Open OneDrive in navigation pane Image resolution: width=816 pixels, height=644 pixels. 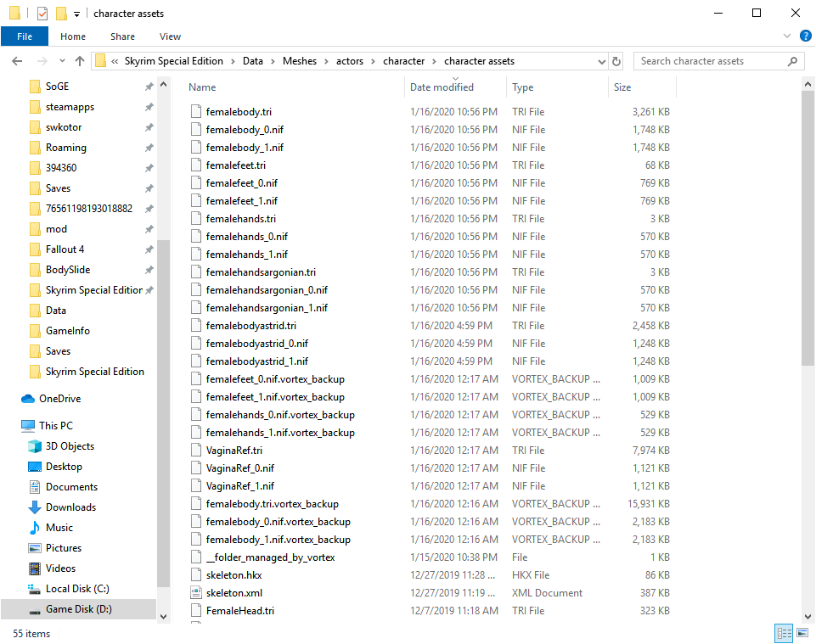tap(59, 399)
